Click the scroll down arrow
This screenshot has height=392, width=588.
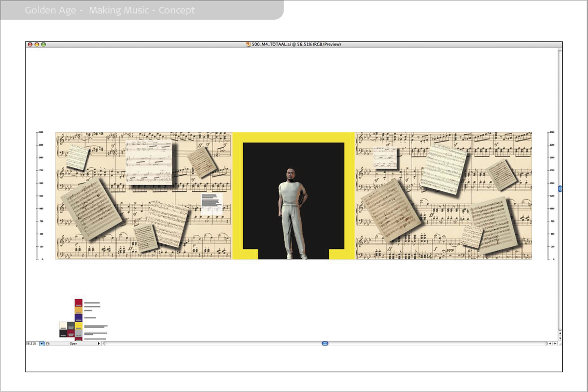[x=560, y=339]
